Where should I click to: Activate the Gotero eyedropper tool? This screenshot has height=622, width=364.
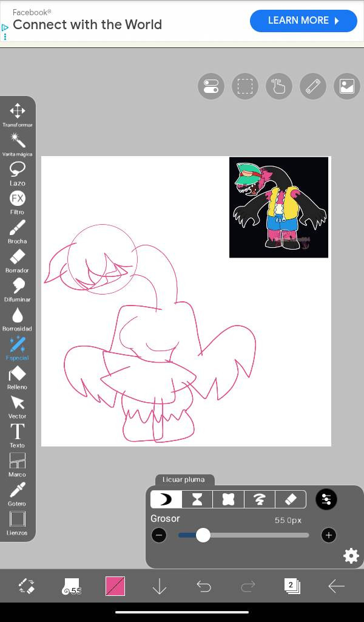18,494
